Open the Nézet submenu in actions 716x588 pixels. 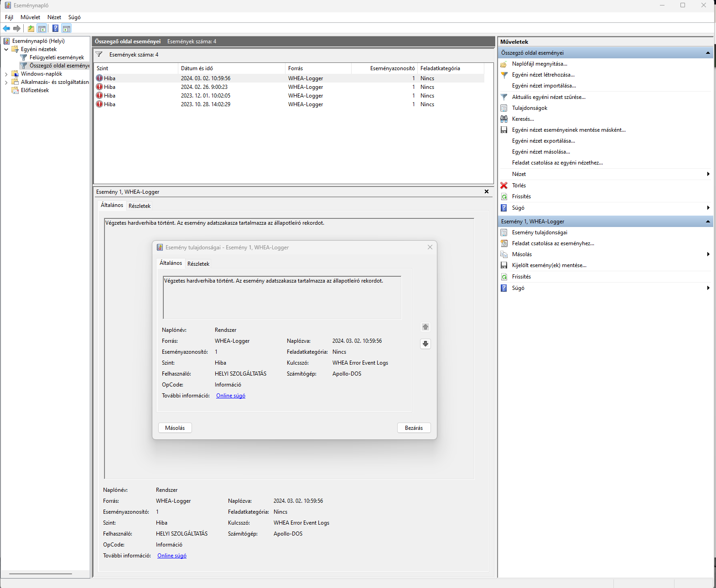708,174
